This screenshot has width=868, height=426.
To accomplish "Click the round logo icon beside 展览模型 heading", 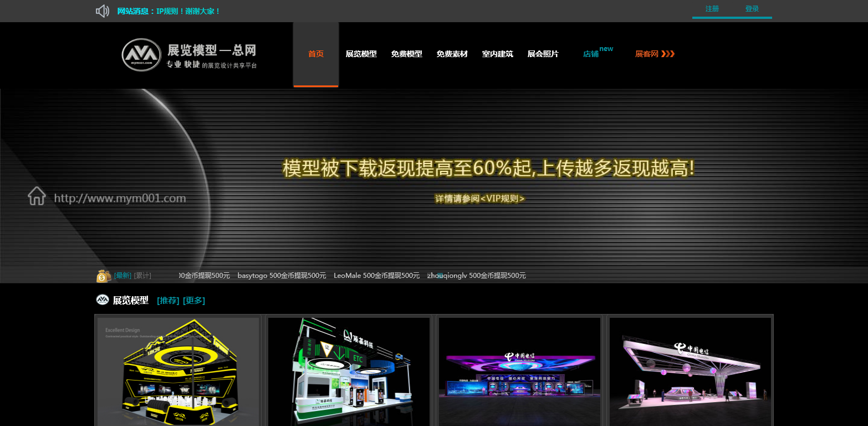I will tap(102, 300).
